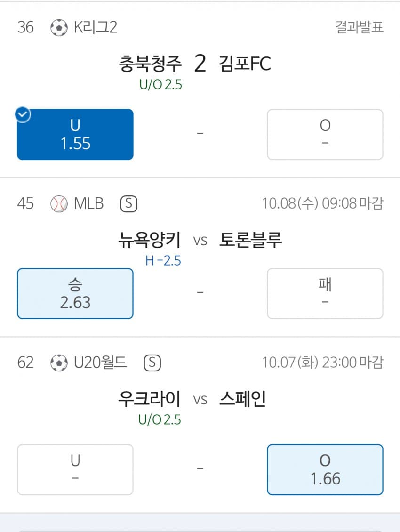This screenshot has height=532, width=400.
Task: Choose the 패 option for the MLB game
Action: 325,293
